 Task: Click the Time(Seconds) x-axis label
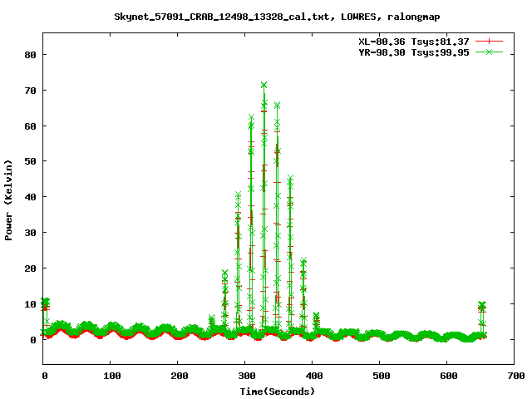tap(277, 392)
